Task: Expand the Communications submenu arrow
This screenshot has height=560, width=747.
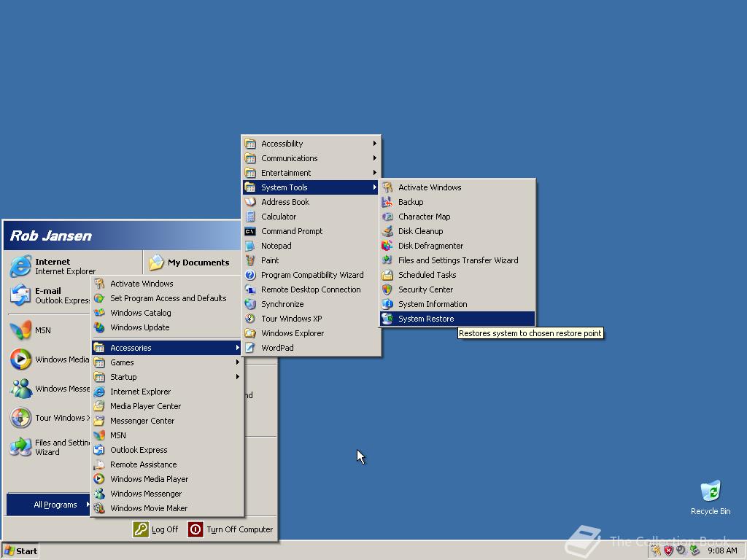Action: pyautogui.click(x=375, y=158)
